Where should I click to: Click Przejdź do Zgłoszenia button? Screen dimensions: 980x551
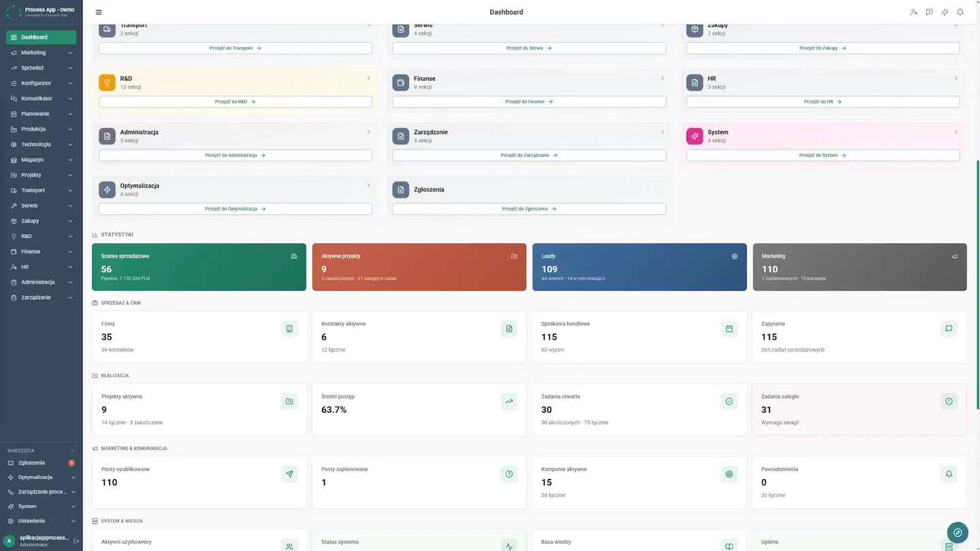pos(529,209)
